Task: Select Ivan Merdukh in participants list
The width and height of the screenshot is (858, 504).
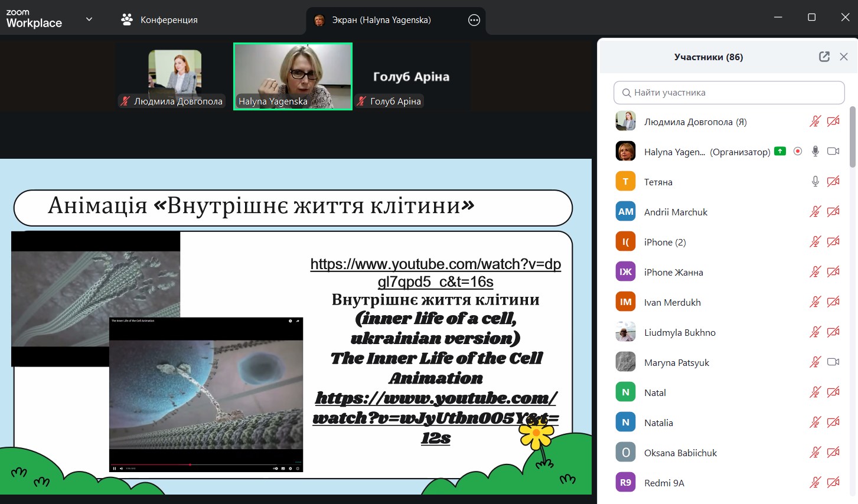Action: click(x=672, y=302)
